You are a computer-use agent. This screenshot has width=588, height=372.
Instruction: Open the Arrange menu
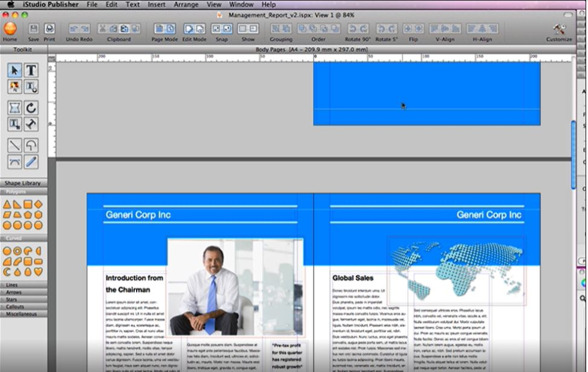click(186, 4)
